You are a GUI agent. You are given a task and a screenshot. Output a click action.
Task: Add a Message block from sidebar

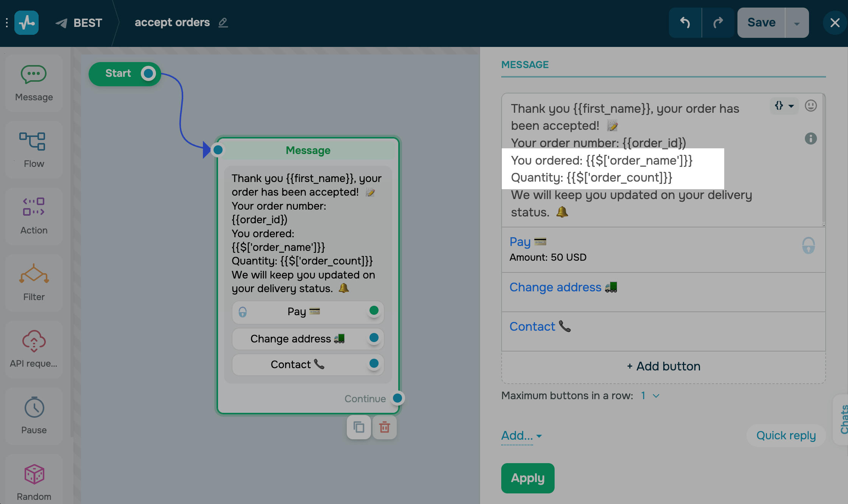pos(34,83)
